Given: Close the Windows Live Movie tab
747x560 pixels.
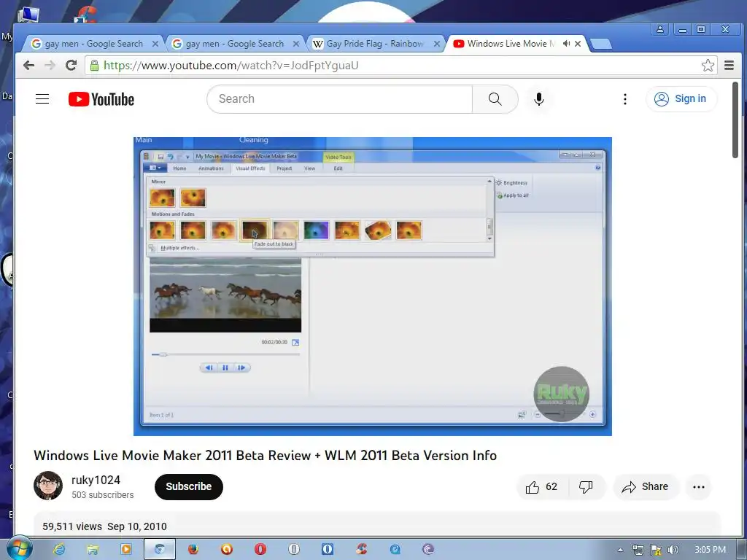Looking at the screenshot, I should coord(578,44).
